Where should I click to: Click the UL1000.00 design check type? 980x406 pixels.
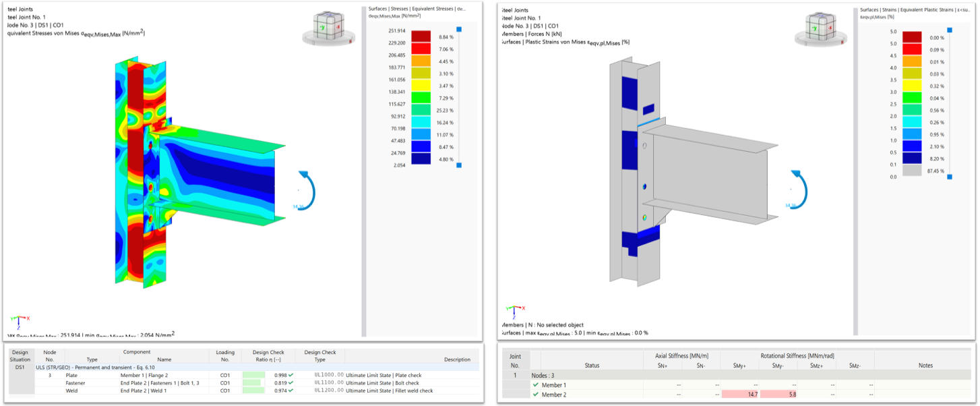(329, 374)
